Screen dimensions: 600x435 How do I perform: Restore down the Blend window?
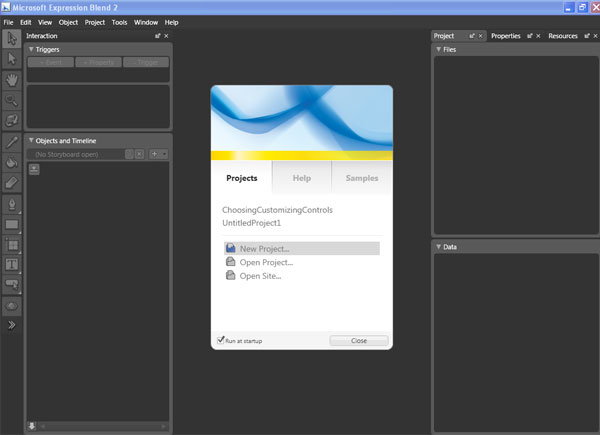[x=582, y=7]
